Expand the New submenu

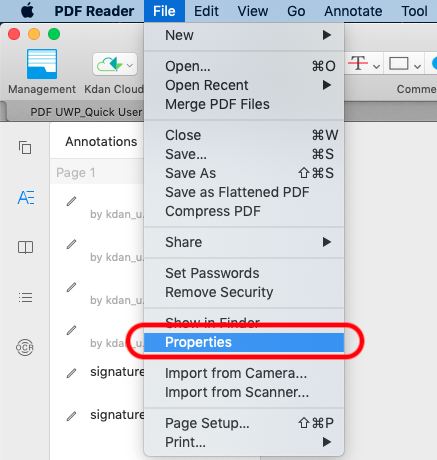(244, 35)
